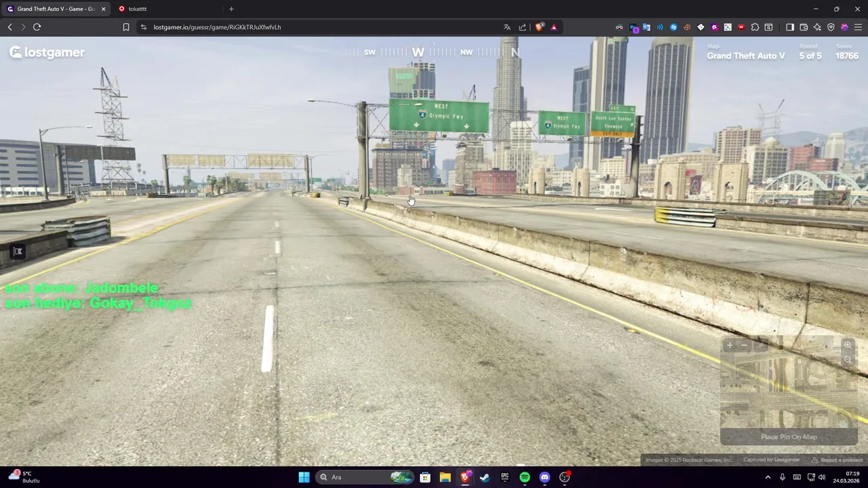Click the W marker on the compass bar

tap(418, 52)
